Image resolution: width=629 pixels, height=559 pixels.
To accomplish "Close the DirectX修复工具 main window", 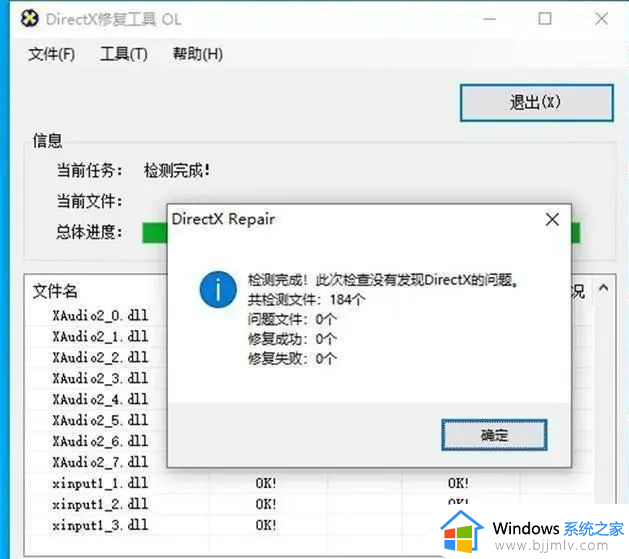I will pyautogui.click(x=601, y=18).
